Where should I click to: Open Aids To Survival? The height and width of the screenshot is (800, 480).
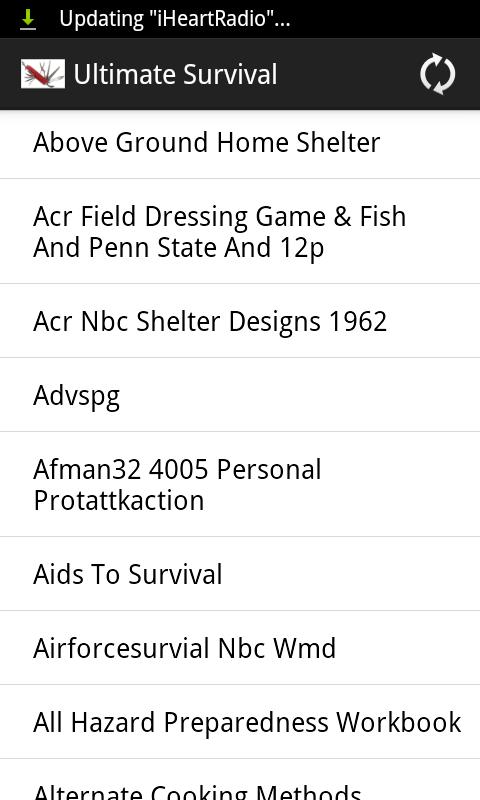[x=240, y=574]
